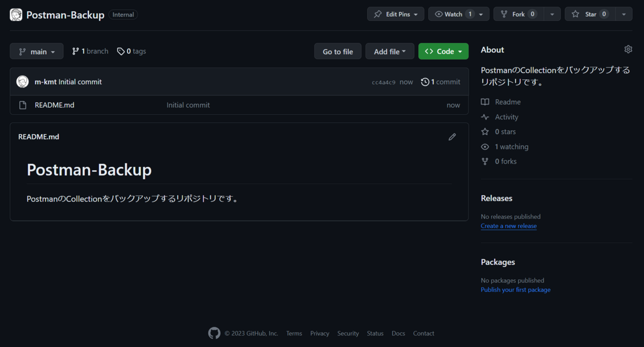Click Create a new release
This screenshot has height=347, width=644.
click(509, 226)
